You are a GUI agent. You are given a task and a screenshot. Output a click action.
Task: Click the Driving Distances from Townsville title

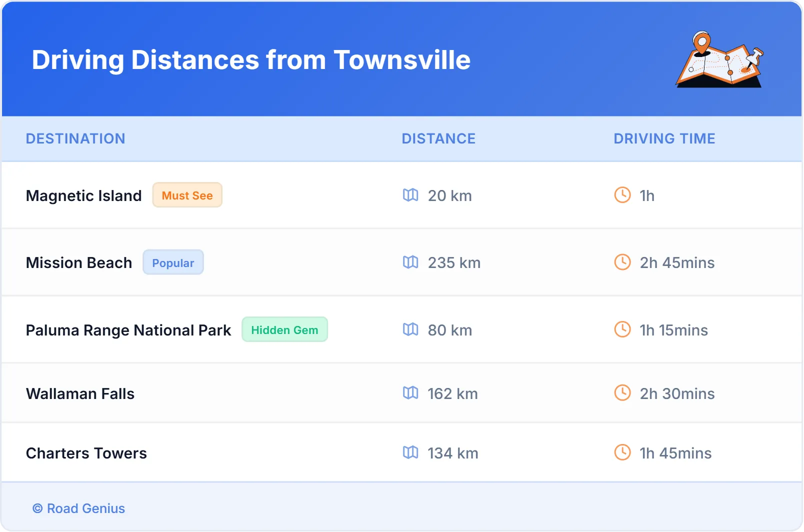(251, 60)
